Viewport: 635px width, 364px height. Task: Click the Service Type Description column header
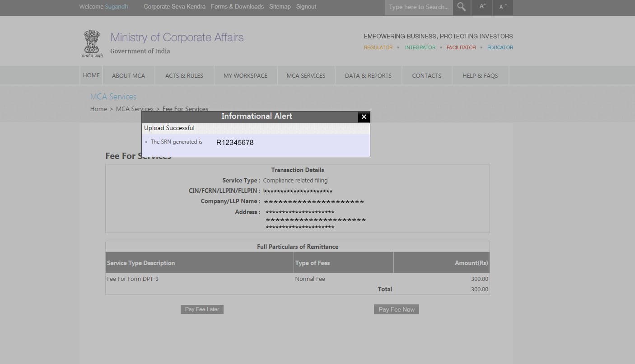pyautogui.click(x=200, y=263)
